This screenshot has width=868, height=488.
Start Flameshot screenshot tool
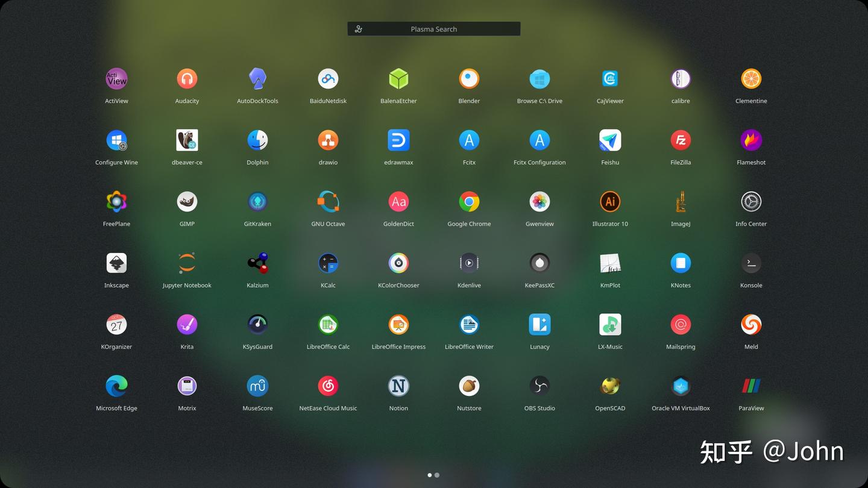pos(751,140)
